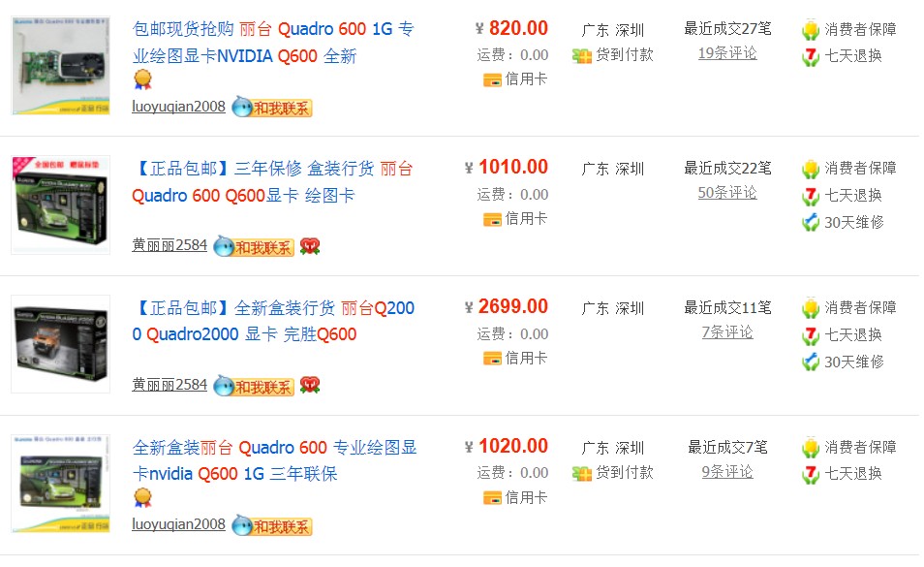Click the credit card icon under the ¥1020.00 price

(x=492, y=497)
